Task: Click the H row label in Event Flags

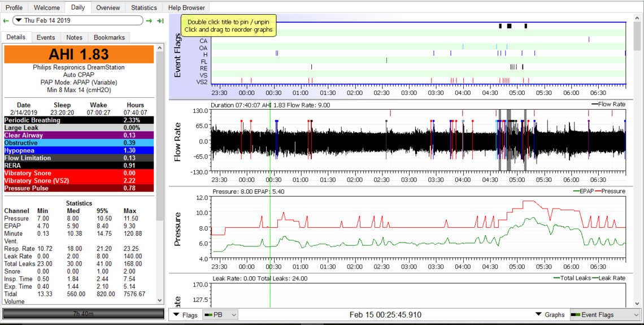Action: click(205, 54)
